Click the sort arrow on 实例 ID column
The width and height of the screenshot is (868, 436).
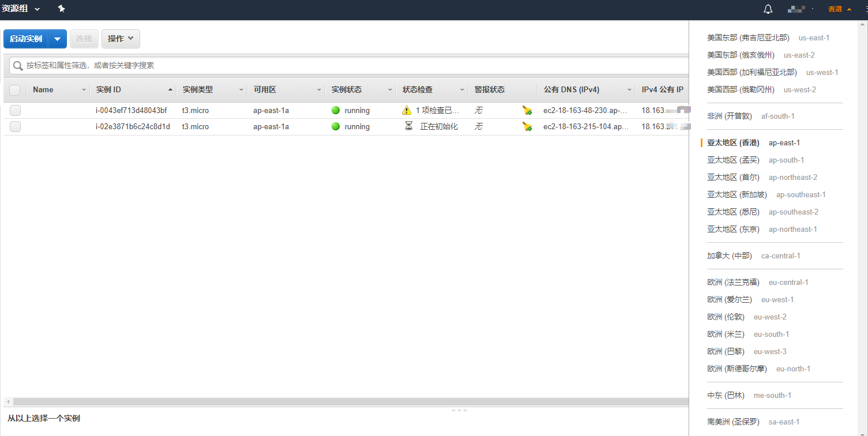pyautogui.click(x=170, y=90)
